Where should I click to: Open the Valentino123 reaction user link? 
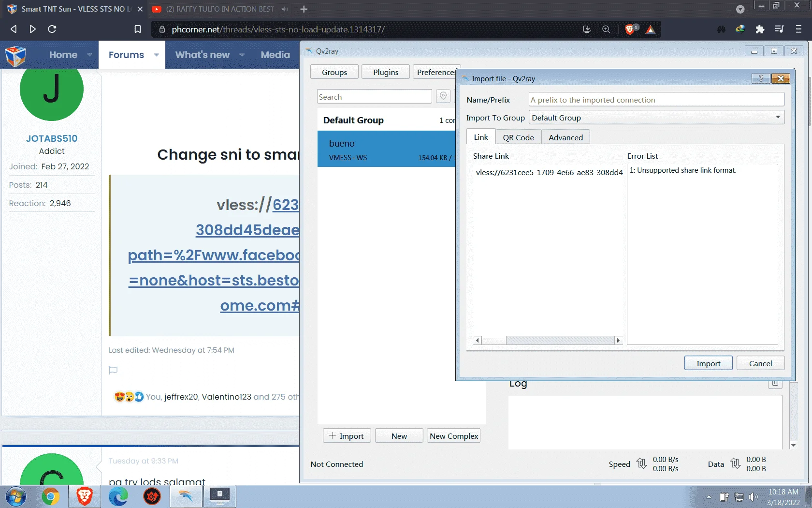click(226, 397)
